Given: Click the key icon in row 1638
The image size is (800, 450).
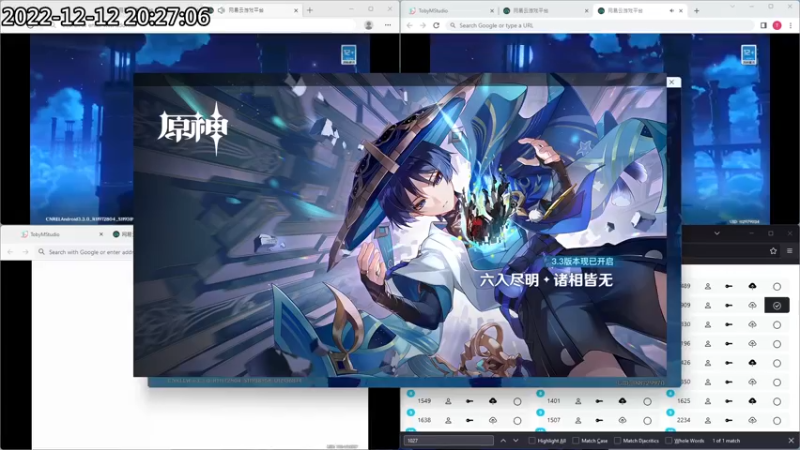Looking at the screenshot, I should click(x=469, y=420).
